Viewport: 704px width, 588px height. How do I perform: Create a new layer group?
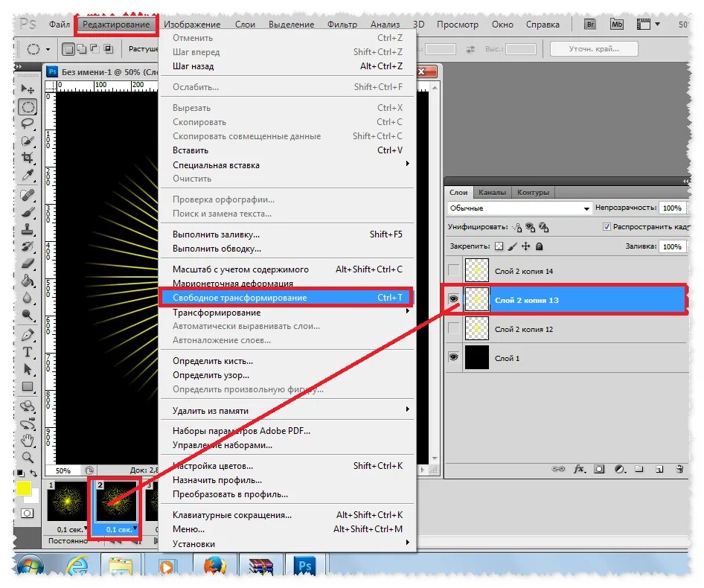pos(639,469)
